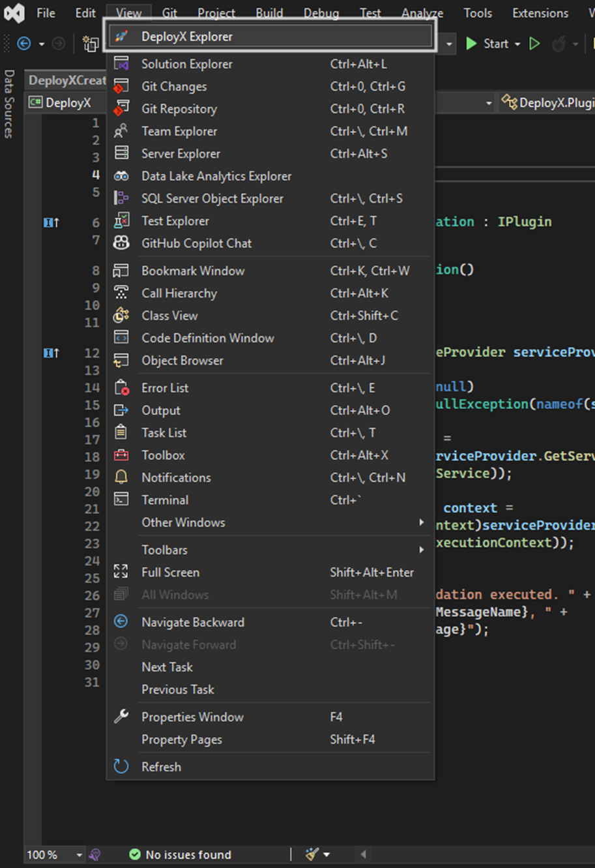
Task: Click the Class View icon
Action: pyautogui.click(x=121, y=316)
